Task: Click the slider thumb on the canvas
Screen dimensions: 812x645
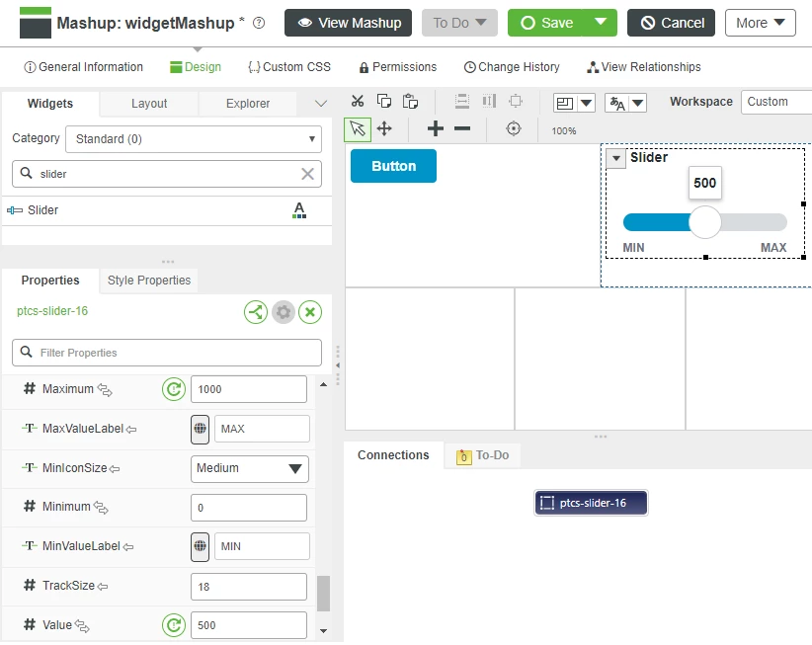Action: click(704, 222)
